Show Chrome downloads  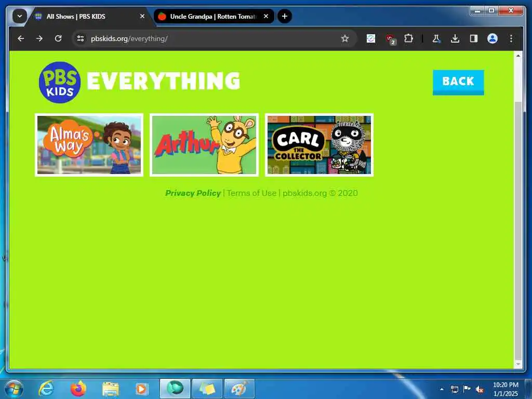tap(455, 38)
